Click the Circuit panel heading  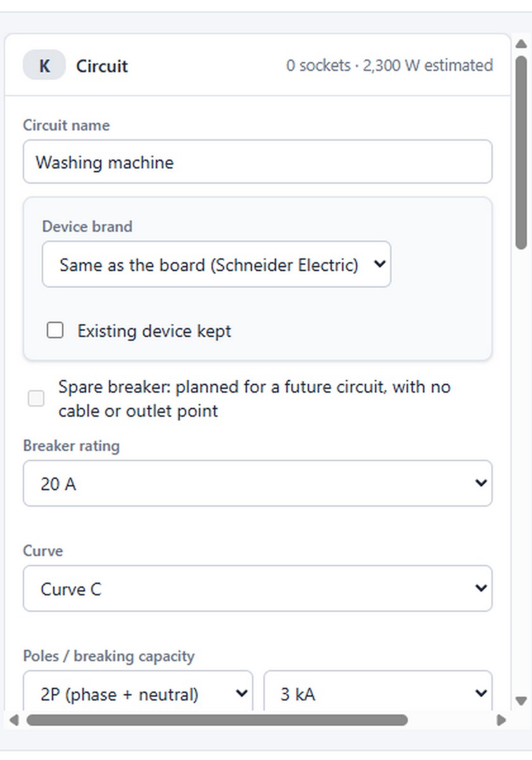click(102, 66)
